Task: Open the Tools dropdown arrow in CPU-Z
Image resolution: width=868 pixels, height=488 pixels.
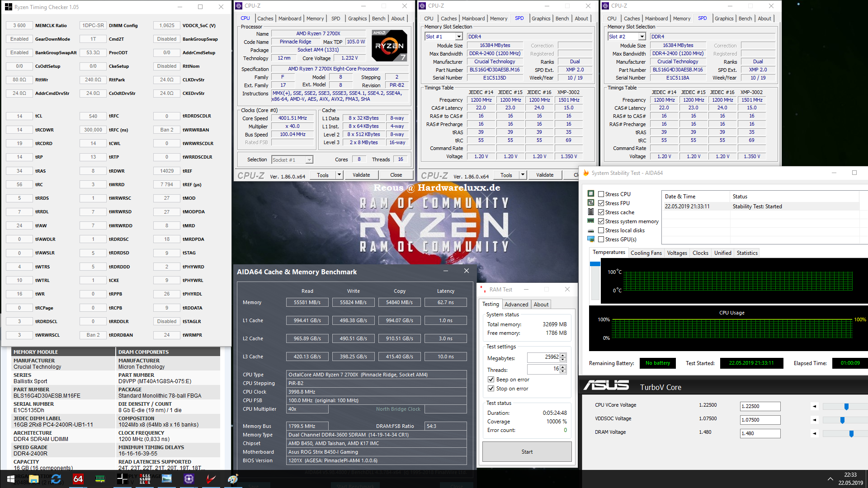Action: [x=339, y=175]
